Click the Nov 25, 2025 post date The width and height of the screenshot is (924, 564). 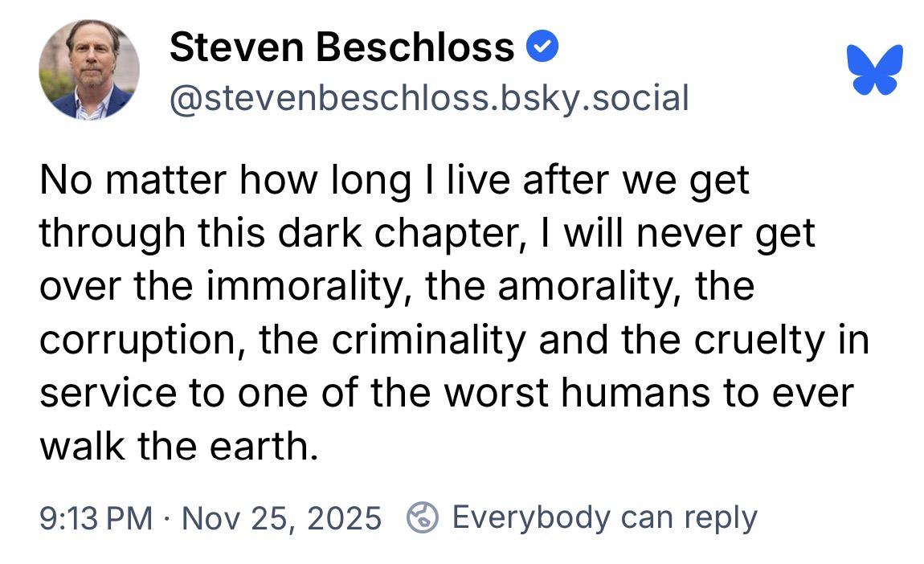[x=281, y=518]
